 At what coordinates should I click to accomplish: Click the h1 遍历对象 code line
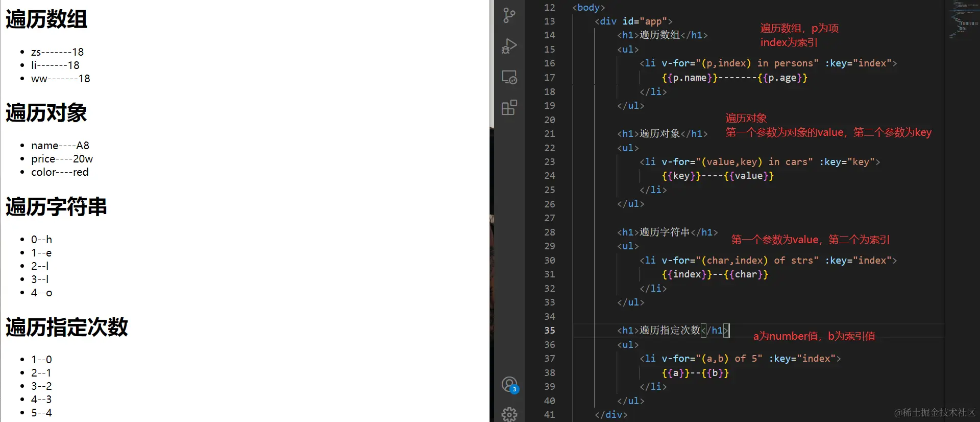click(x=663, y=134)
